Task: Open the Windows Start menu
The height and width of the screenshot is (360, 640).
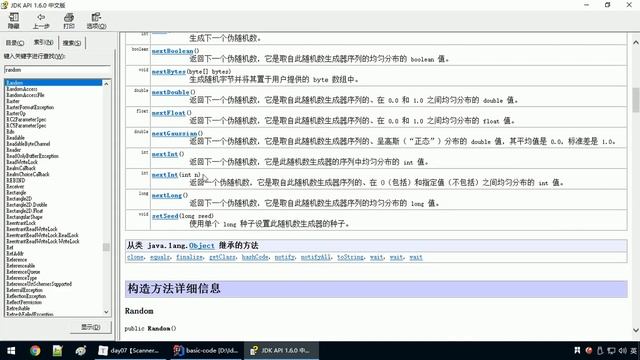Action: point(11,351)
